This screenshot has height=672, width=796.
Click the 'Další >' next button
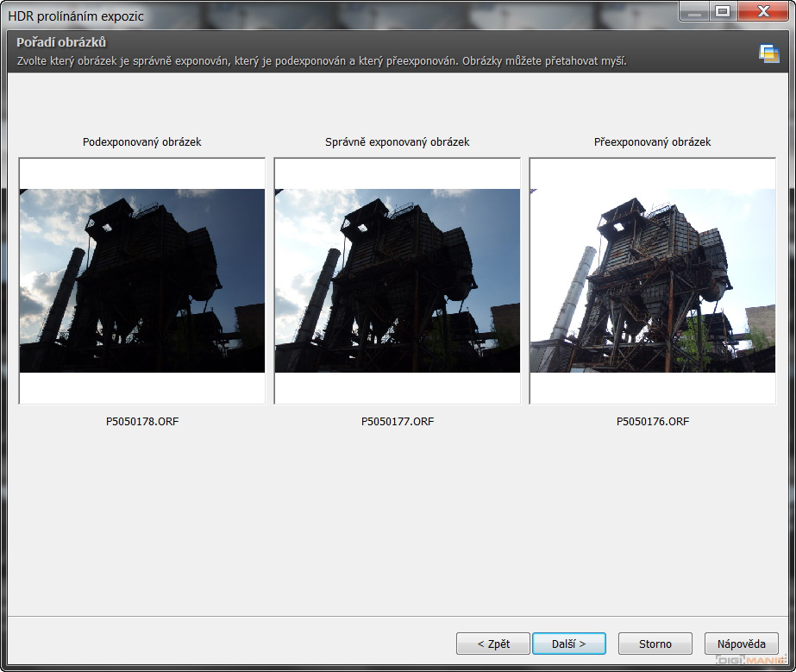(568, 644)
